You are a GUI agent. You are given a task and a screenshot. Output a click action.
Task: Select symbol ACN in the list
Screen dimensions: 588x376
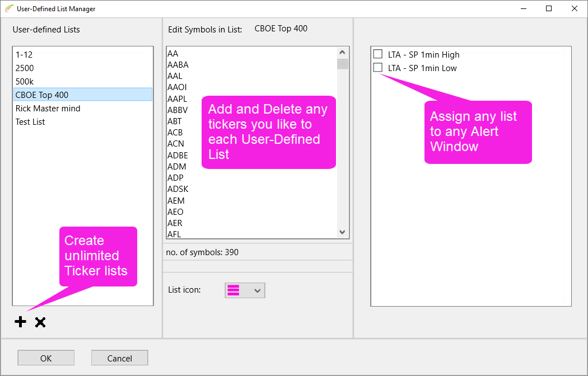pos(252,144)
